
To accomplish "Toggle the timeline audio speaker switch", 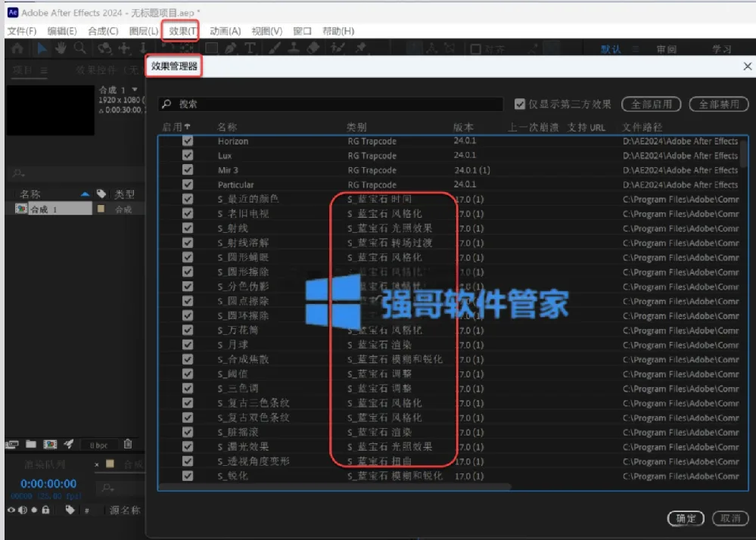I will point(23,510).
